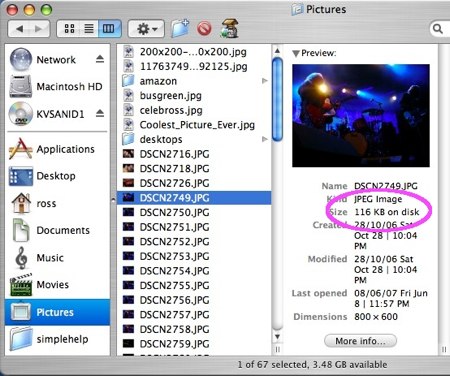Switch to column view
450x376 pixels.
(x=109, y=29)
